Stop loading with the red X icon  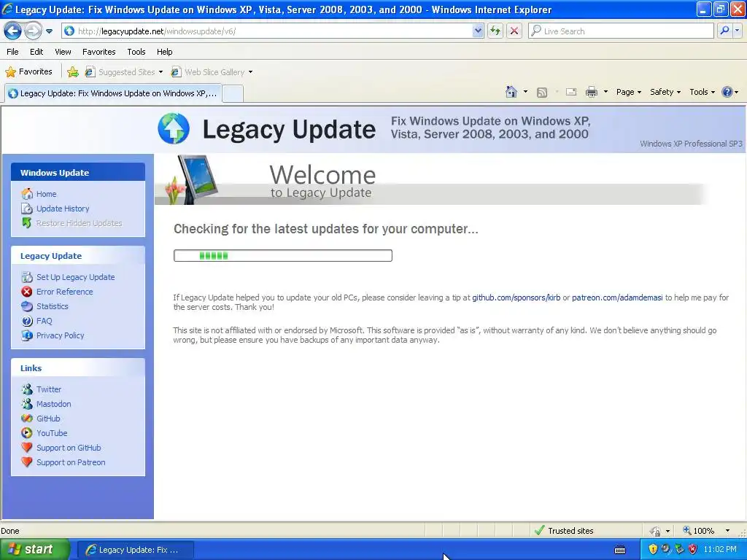(x=514, y=31)
